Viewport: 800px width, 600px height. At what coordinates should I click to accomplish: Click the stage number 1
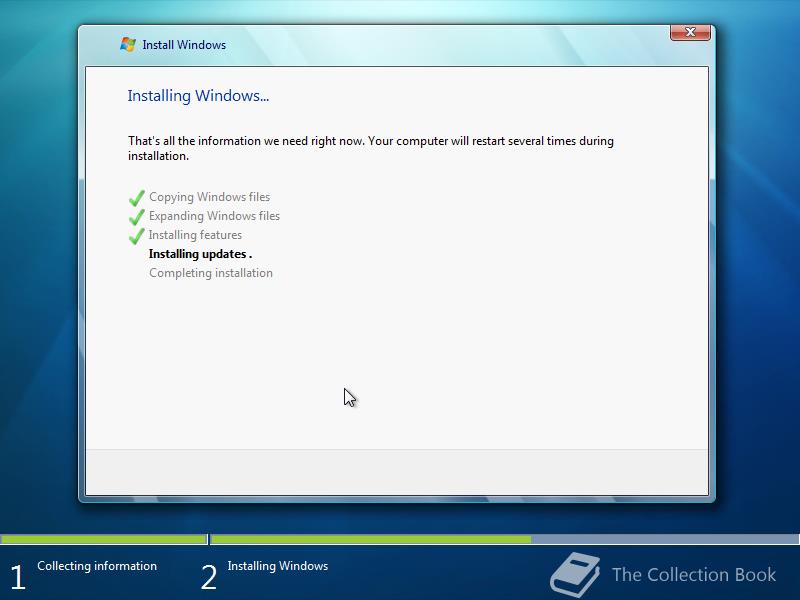tap(18, 578)
